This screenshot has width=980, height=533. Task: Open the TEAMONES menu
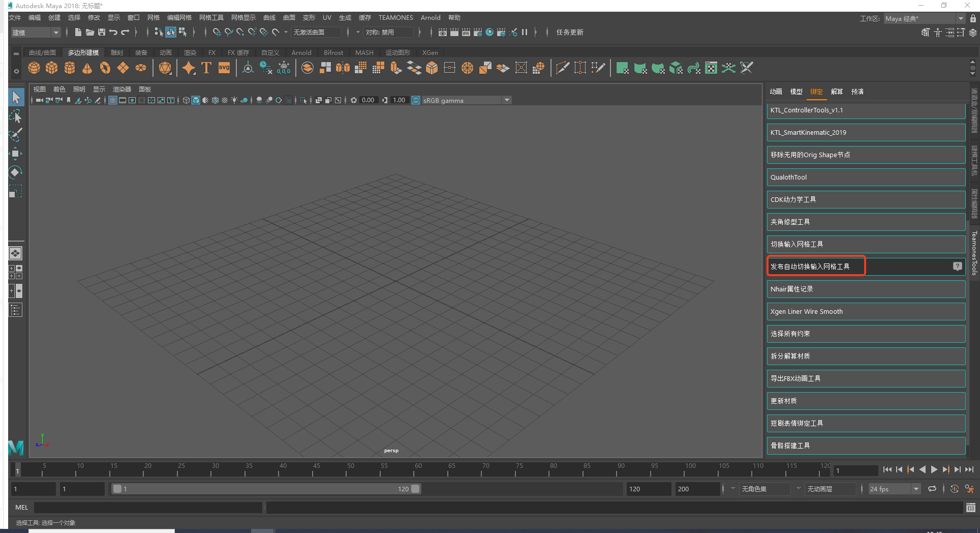(395, 18)
